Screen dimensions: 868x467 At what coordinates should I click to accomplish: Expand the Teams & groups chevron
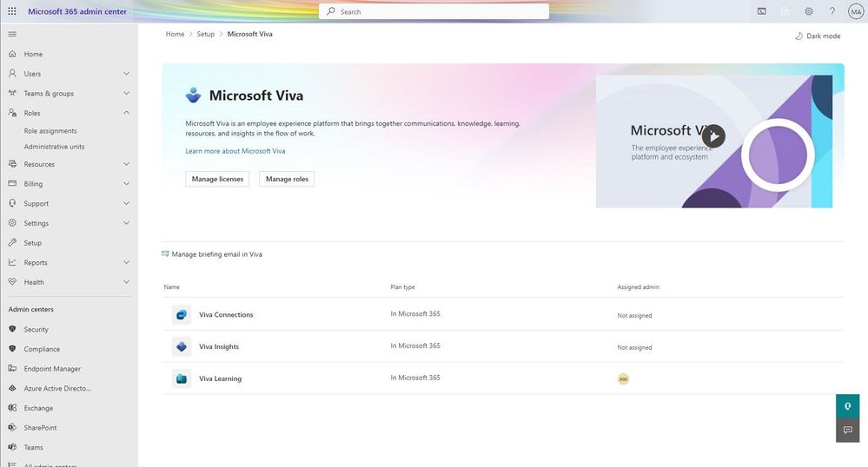click(x=126, y=93)
